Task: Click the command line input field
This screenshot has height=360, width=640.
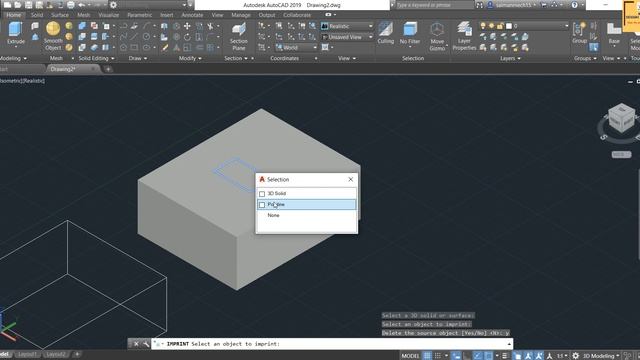Action: pyautogui.click(x=331, y=344)
